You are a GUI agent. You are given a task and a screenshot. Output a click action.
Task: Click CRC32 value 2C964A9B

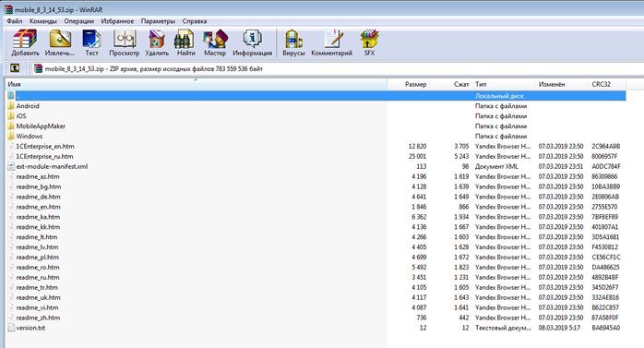click(x=606, y=146)
